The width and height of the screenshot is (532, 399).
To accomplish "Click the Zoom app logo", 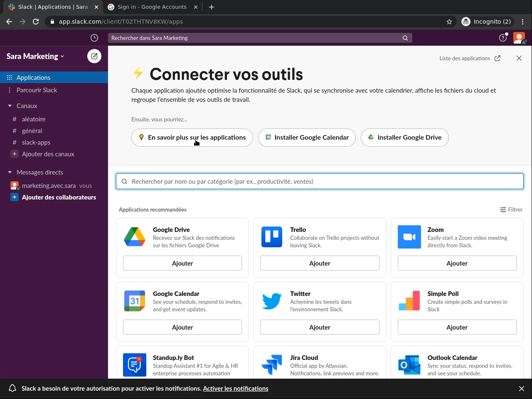I will pyautogui.click(x=409, y=237).
